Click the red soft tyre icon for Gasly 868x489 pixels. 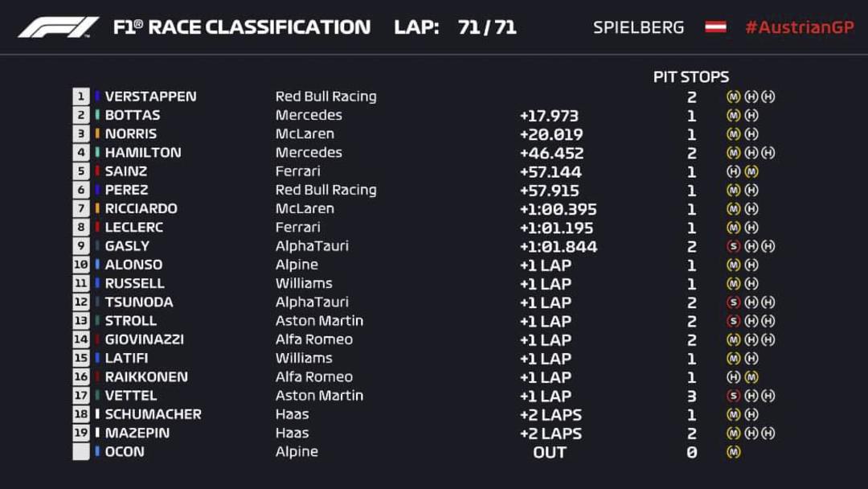734,246
